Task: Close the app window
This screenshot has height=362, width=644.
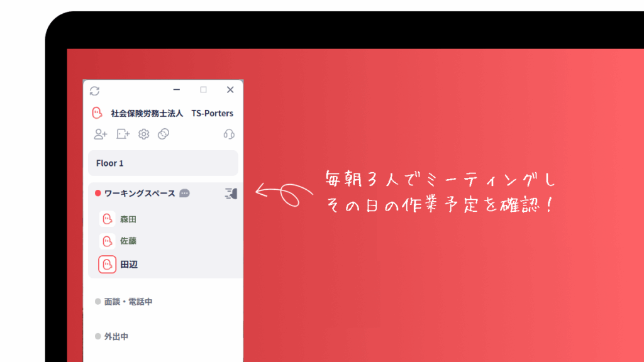Action: pyautogui.click(x=230, y=89)
